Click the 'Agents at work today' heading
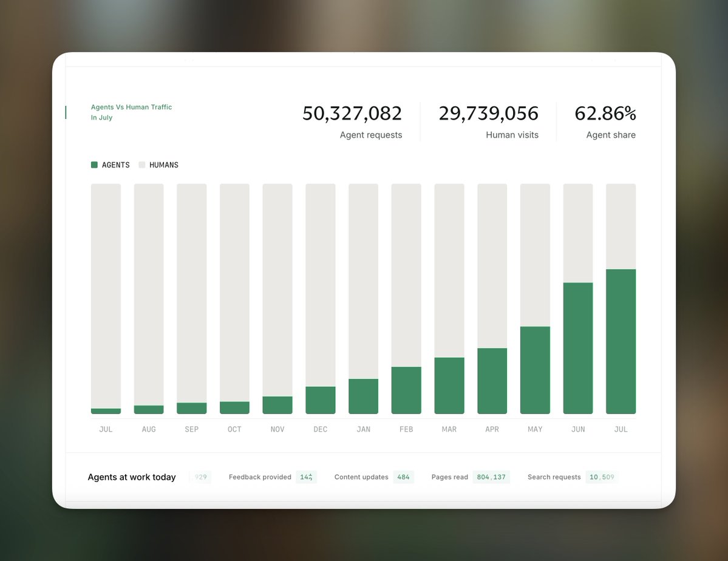This screenshot has height=561, width=728. click(x=132, y=477)
